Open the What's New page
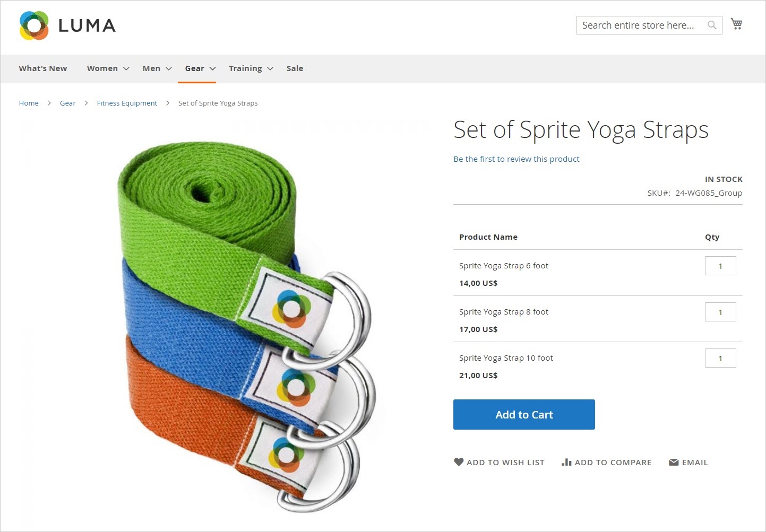This screenshot has width=766, height=532. 43,68
